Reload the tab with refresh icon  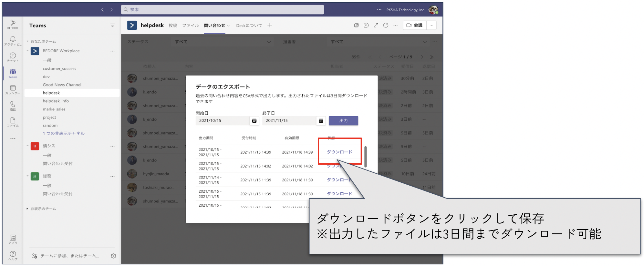386,25
